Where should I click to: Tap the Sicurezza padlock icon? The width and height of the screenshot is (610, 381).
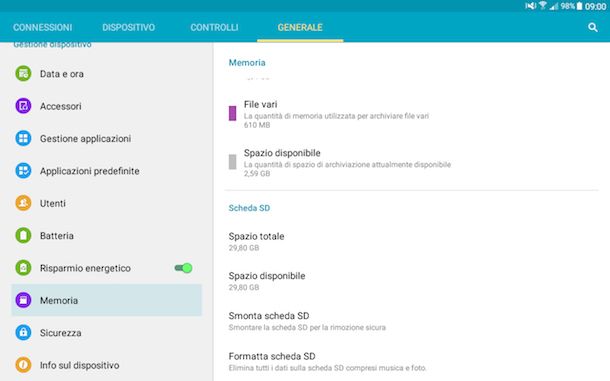pos(23,332)
